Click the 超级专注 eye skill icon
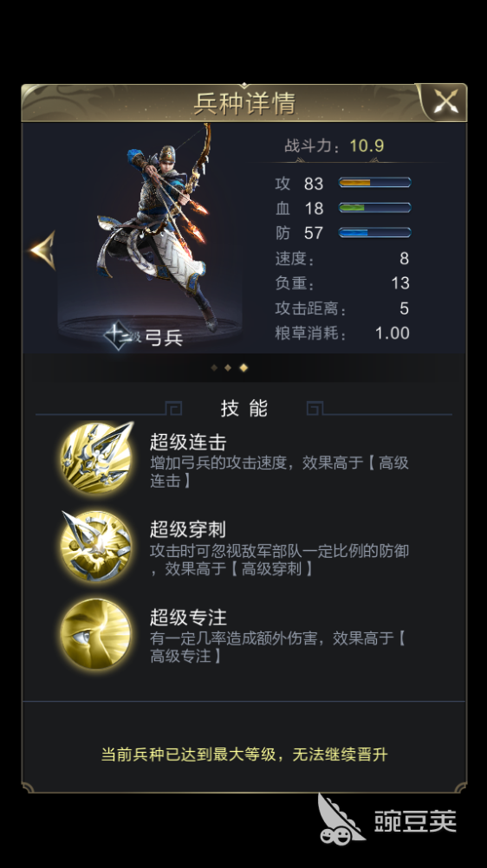487x868 pixels. coord(96,634)
